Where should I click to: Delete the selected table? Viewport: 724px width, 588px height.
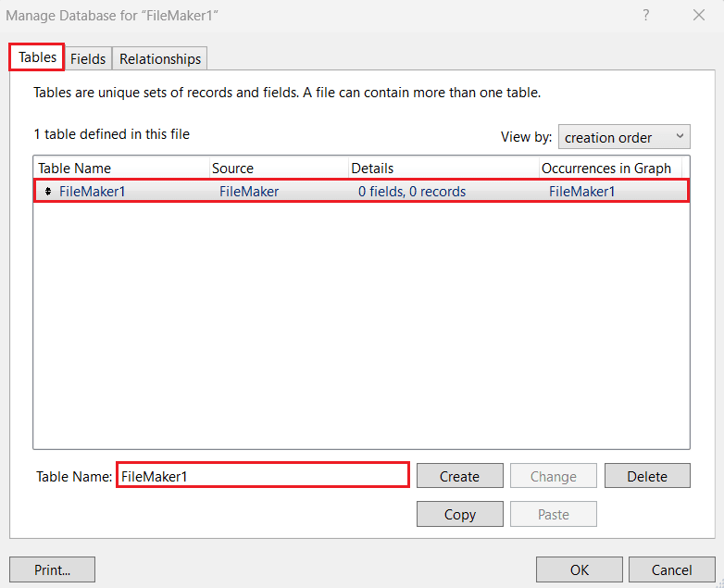click(x=647, y=476)
